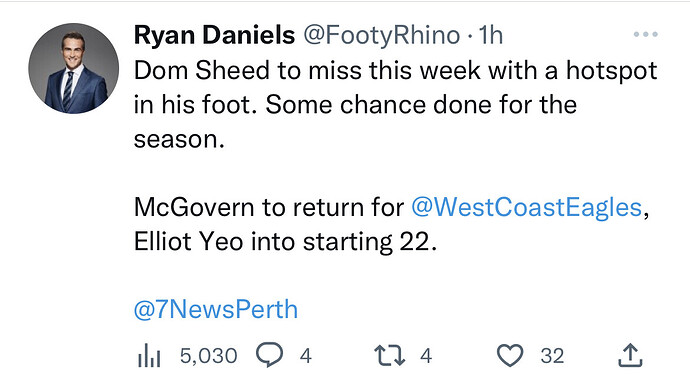This screenshot has height=392, width=690.
Task: View the 5,030 views count
Action: point(209,355)
